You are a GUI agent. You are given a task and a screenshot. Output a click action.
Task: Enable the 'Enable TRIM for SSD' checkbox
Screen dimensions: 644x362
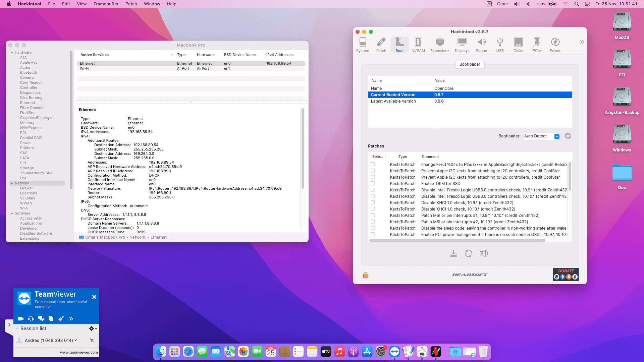coord(373,183)
